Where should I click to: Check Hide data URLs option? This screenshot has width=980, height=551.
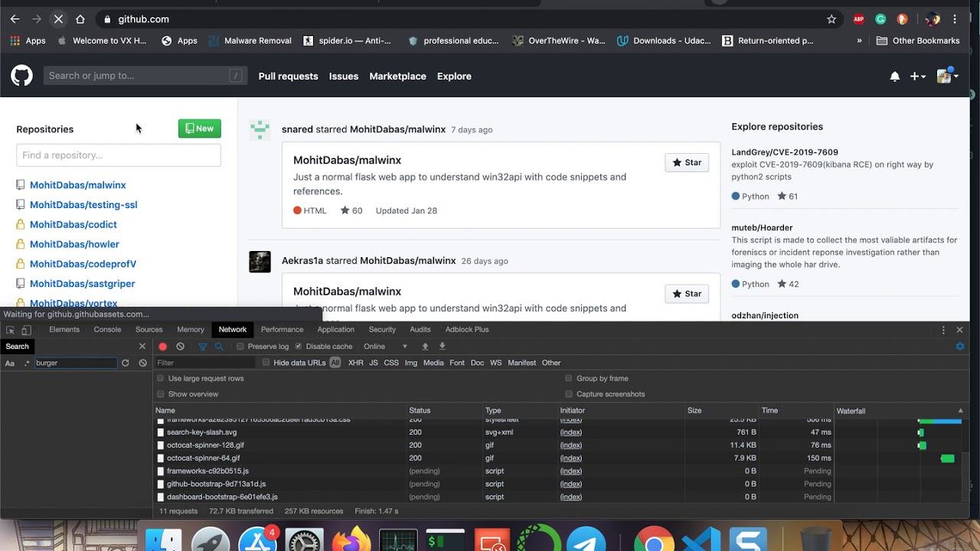(x=266, y=363)
